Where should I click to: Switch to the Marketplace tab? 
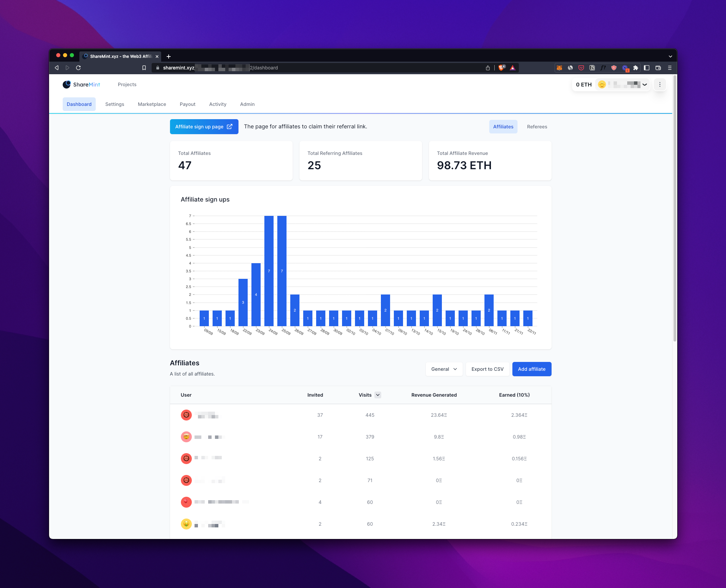pos(152,104)
